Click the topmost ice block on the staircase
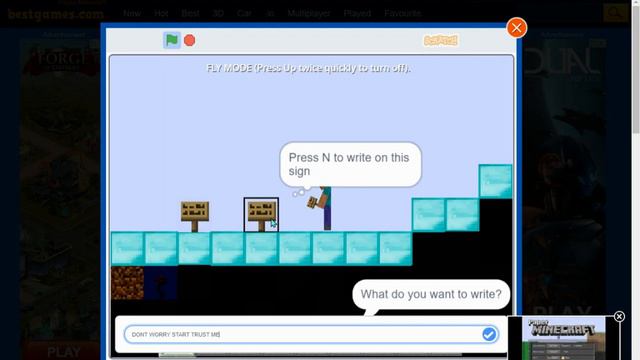Image resolution: width=640 pixels, height=360 pixels. (495, 181)
